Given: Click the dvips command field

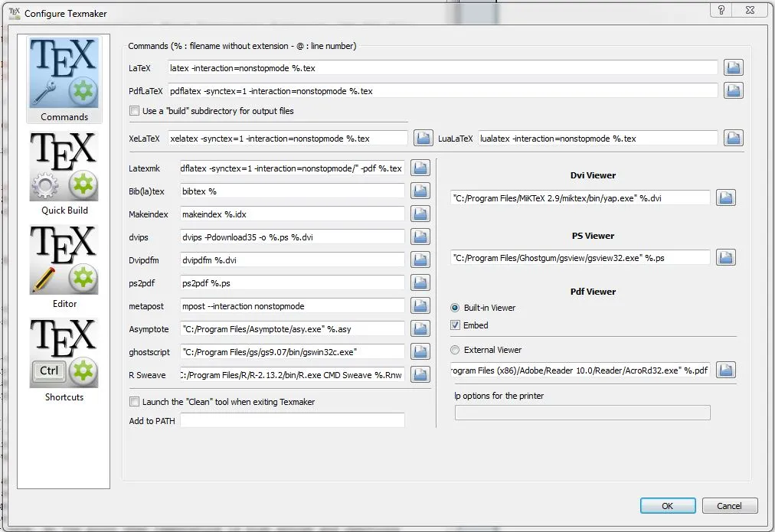Looking at the screenshot, I should [292, 237].
